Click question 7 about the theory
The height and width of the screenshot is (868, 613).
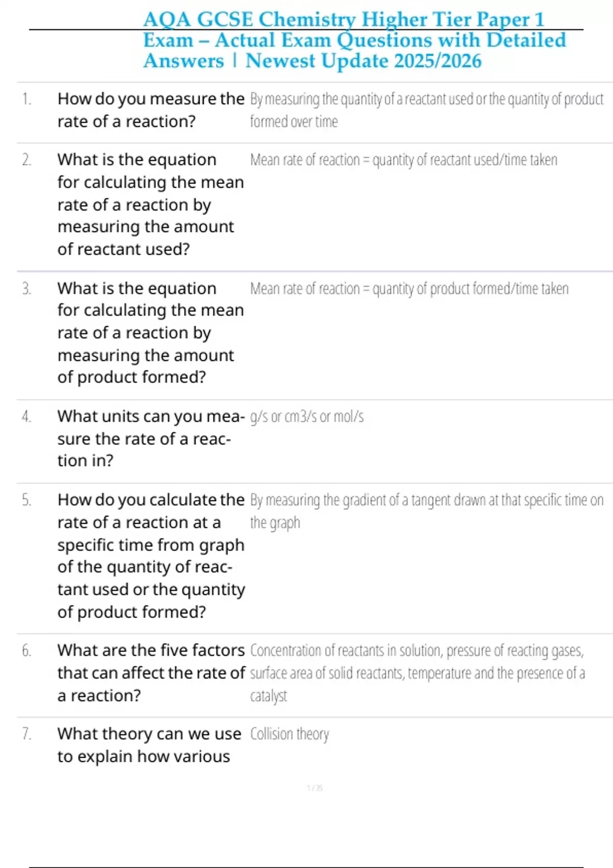(149, 744)
